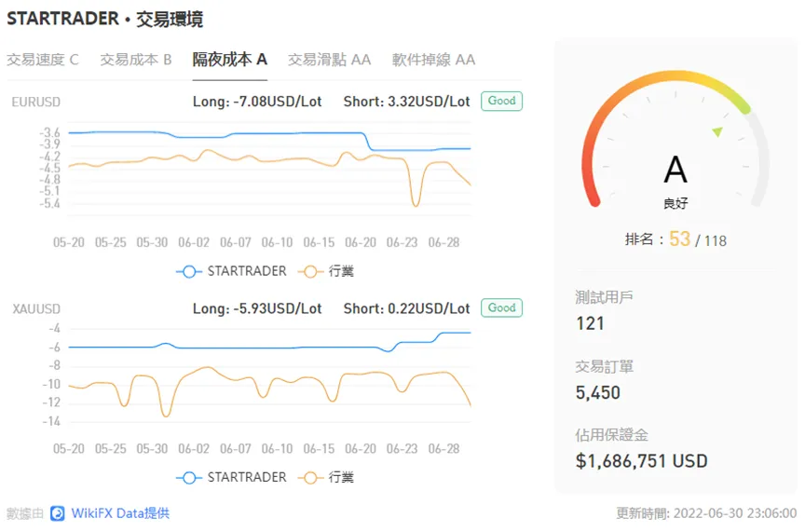This screenshot has height=532, width=805.
Task: Click 05-20 date on XAUUSD chart axis
Action: pyautogui.click(x=69, y=449)
